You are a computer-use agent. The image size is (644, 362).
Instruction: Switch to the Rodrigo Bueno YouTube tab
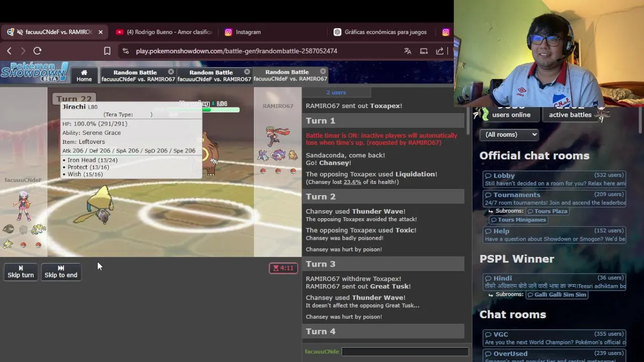[164, 32]
